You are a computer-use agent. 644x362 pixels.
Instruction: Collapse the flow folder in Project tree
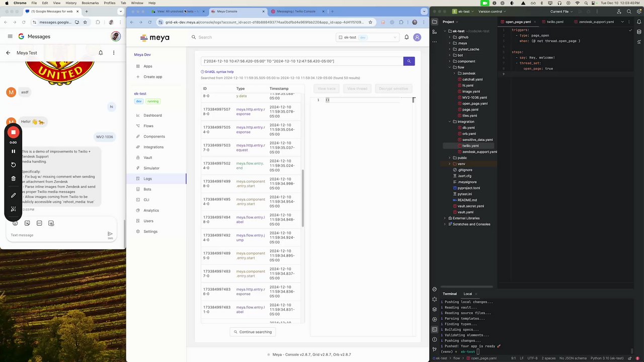point(449,67)
